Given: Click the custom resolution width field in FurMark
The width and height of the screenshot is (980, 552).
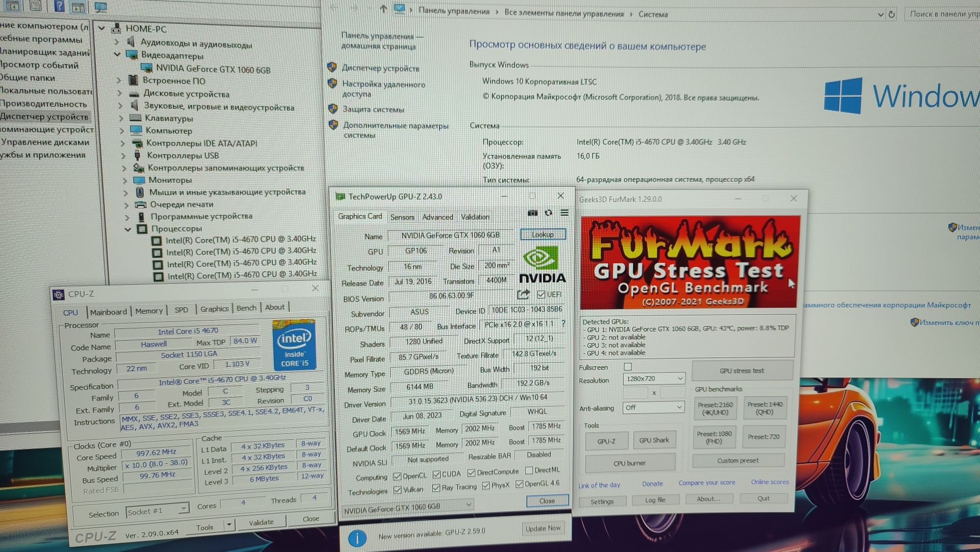Looking at the screenshot, I should pos(635,393).
